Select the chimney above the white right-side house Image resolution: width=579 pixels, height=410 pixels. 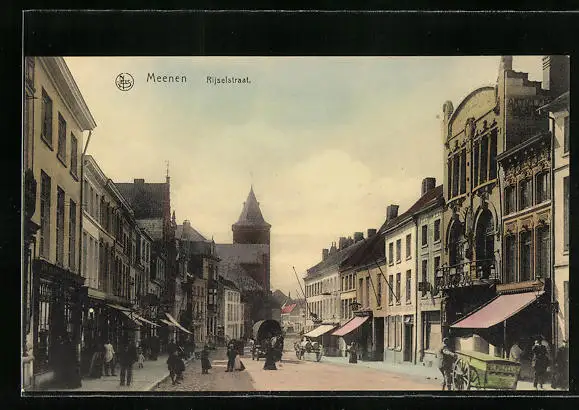(x=392, y=212)
